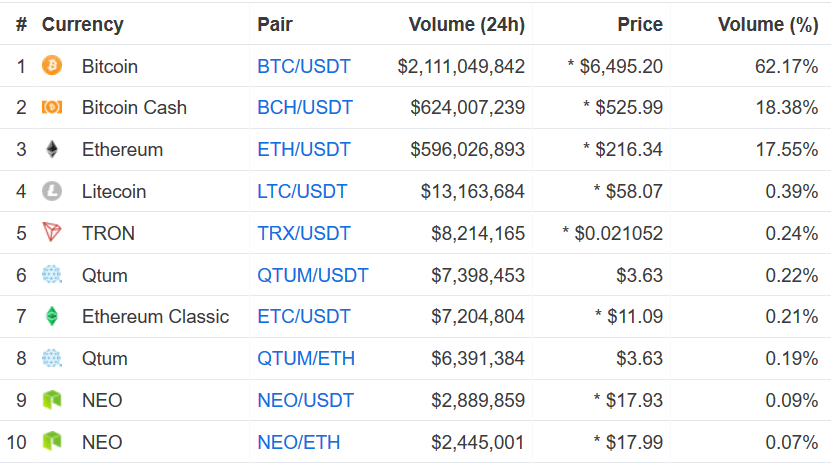This screenshot has width=832, height=465.
Task: Click the Qtum icon in row 6
Action: point(52,275)
